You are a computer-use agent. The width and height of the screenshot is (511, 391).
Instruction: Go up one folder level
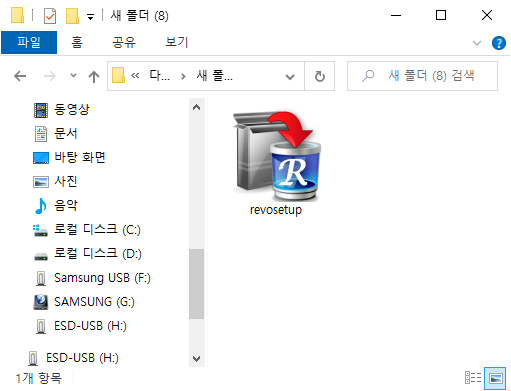[94, 76]
